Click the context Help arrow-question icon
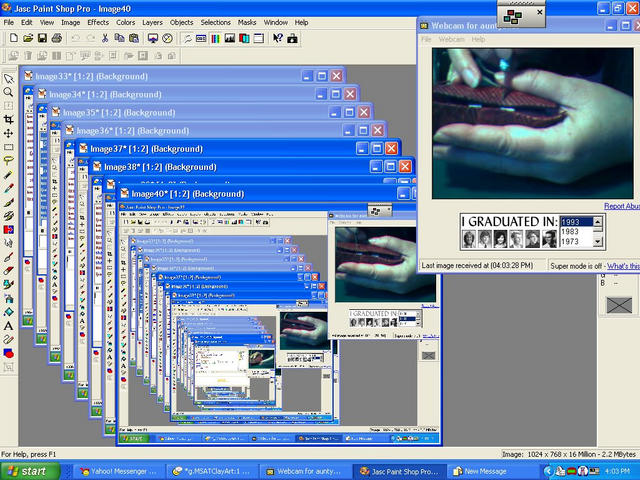The image size is (640, 480). coord(278,38)
